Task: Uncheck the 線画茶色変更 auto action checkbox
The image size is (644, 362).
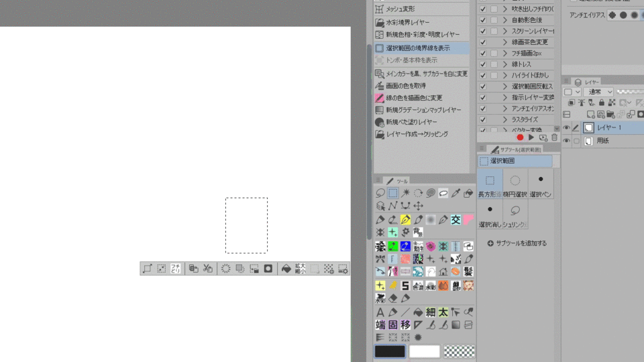Action: (483, 42)
